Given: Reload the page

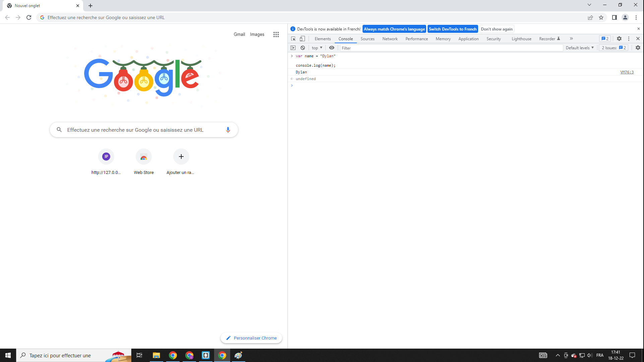Looking at the screenshot, I should [29, 17].
